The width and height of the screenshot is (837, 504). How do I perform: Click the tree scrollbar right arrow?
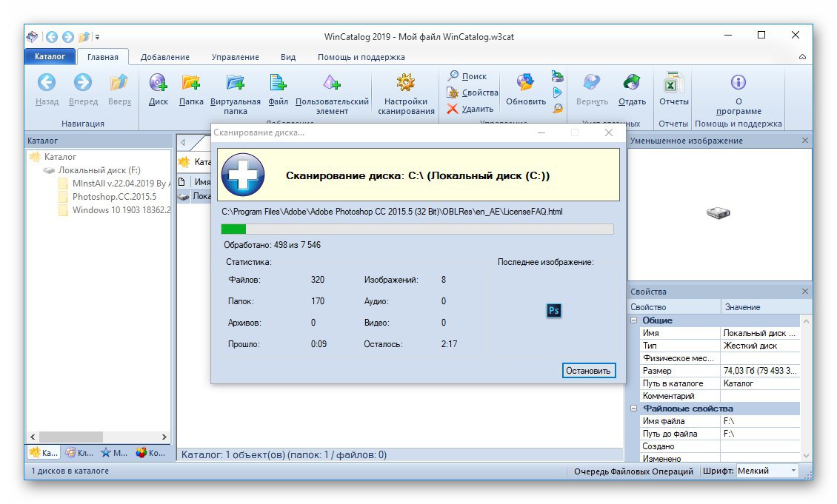pos(164,437)
